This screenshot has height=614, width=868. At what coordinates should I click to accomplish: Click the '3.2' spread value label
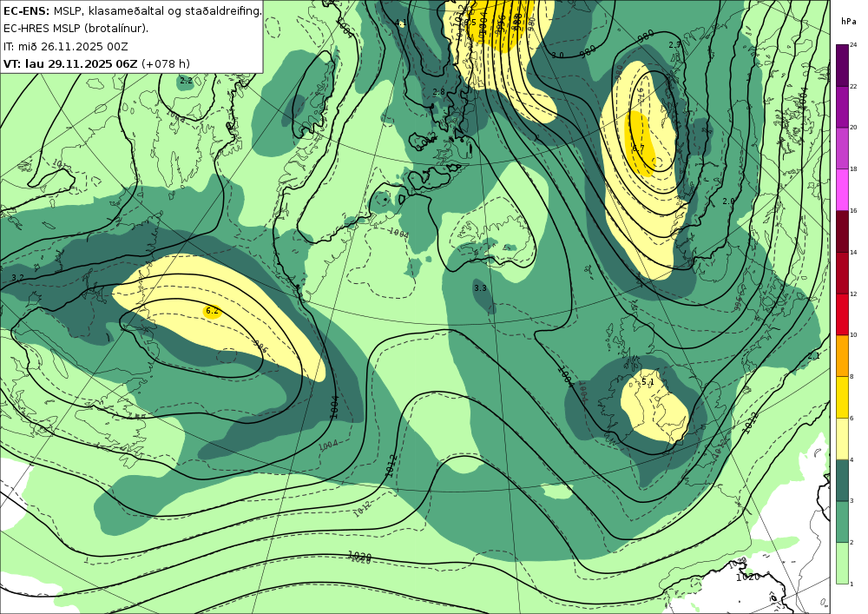(17, 277)
